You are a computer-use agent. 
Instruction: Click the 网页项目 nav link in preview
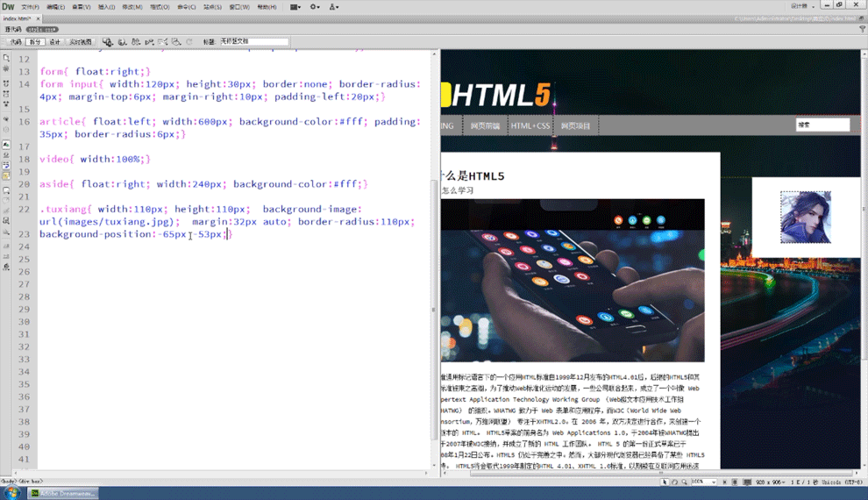pyautogui.click(x=575, y=125)
